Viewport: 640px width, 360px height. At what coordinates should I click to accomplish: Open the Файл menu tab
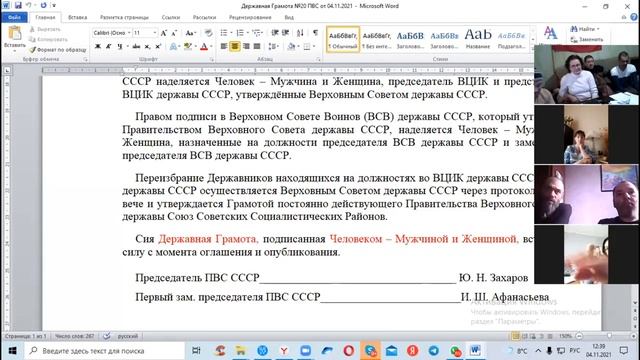click(x=14, y=18)
